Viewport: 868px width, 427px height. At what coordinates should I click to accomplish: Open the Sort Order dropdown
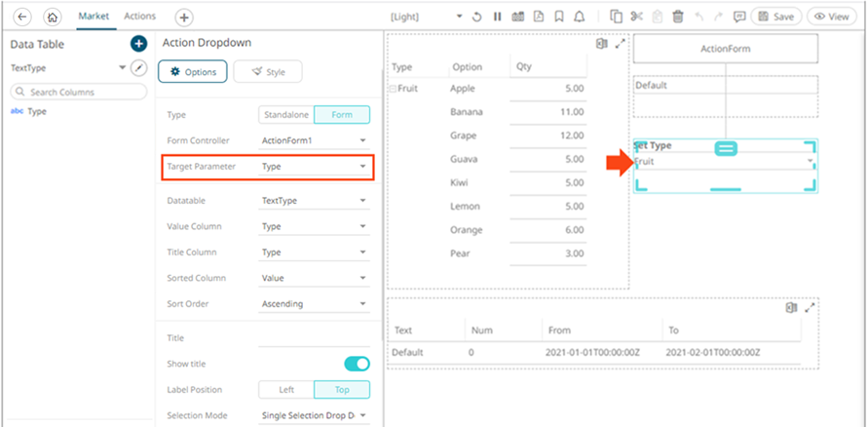(315, 304)
